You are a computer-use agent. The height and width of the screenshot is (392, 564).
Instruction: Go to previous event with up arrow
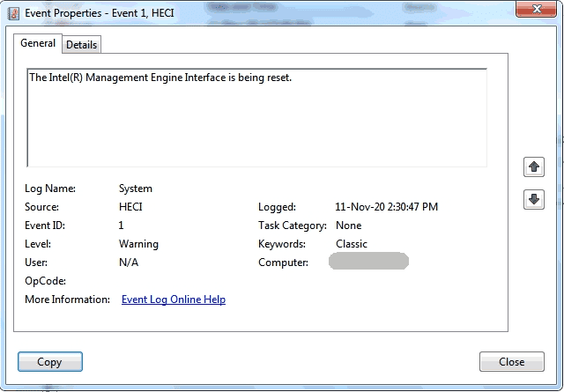[533, 166]
